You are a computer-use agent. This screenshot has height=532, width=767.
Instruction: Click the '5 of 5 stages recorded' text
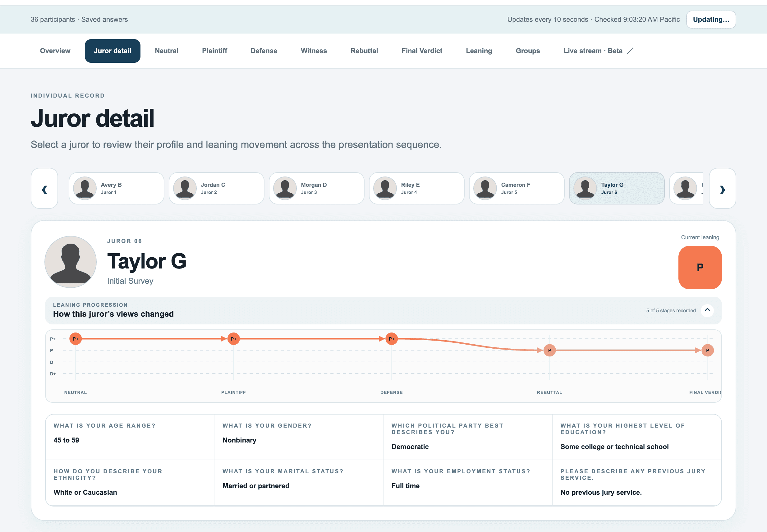point(671,310)
